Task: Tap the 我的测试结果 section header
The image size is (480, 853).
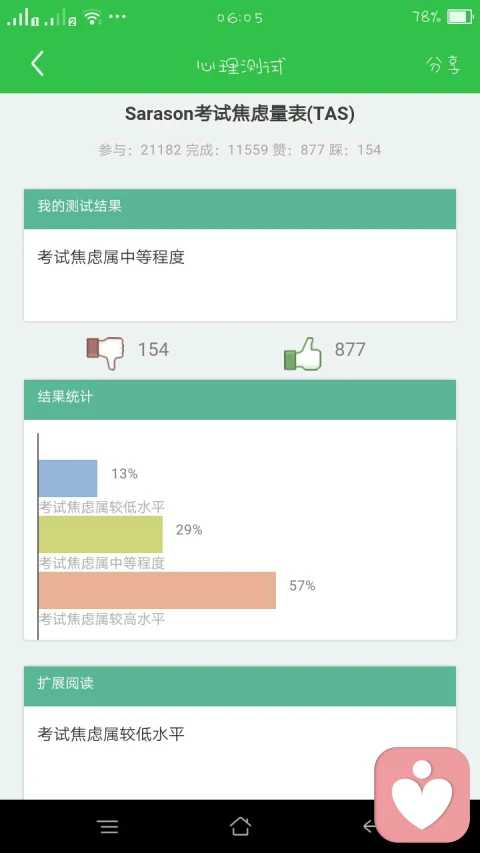Action: [239, 209]
